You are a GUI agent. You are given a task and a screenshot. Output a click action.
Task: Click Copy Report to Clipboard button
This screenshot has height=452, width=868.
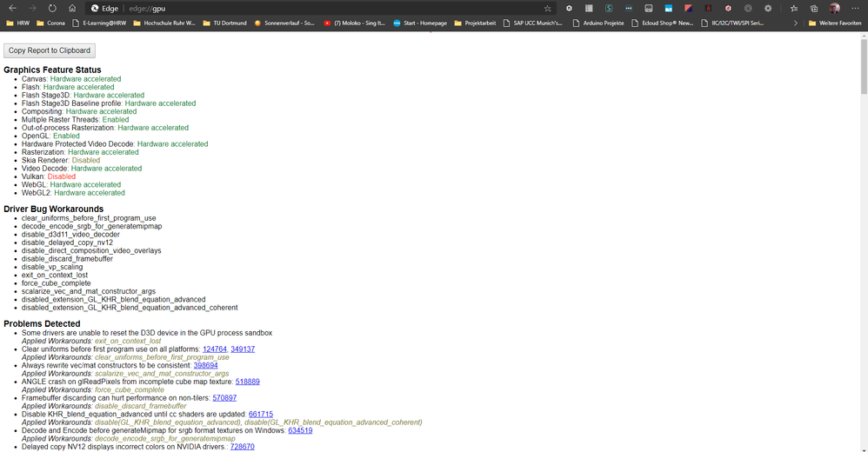click(x=50, y=50)
